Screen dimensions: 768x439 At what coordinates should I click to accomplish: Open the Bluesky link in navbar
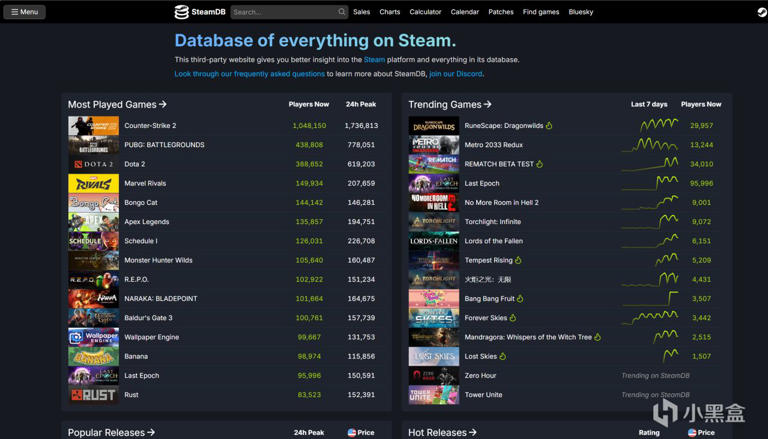581,12
